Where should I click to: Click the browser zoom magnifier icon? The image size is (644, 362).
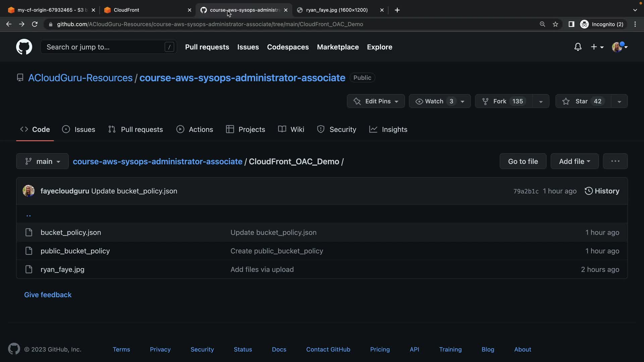(x=542, y=24)
